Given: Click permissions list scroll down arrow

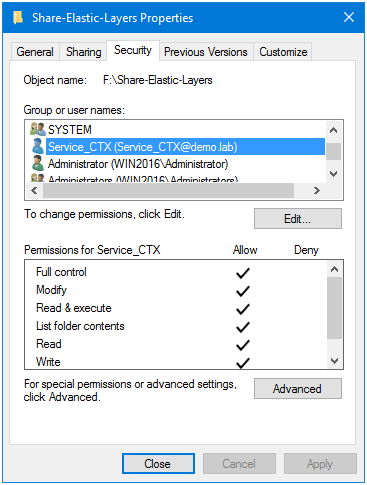Looking at the screenshot, I should 334,360.
